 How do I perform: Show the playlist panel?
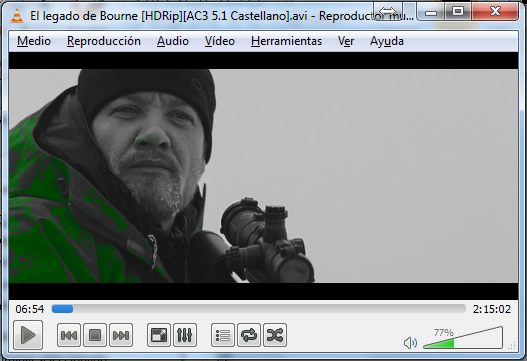click(x=223, y=335)
